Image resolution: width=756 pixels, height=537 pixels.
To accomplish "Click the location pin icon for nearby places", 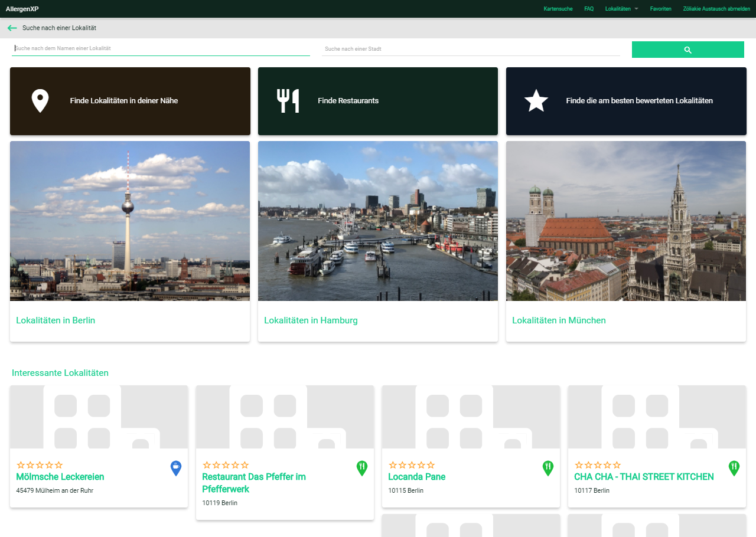I will 40,101.
